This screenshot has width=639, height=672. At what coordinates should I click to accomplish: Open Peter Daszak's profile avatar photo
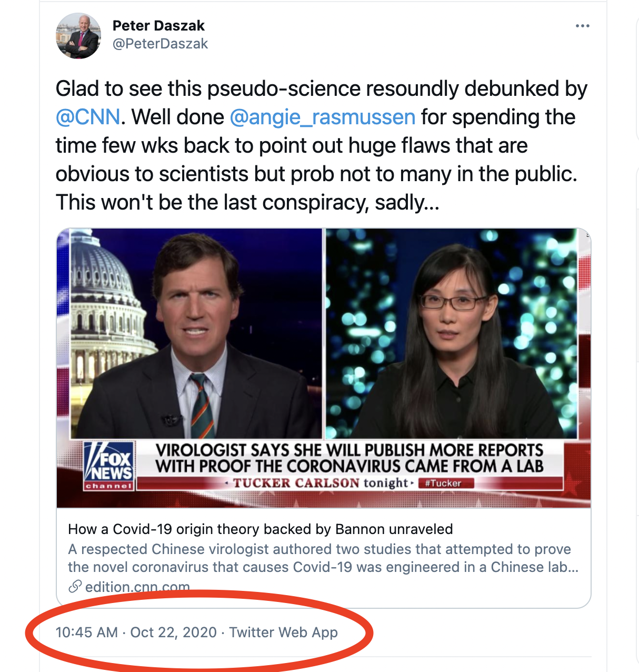[x=78, y=36]
